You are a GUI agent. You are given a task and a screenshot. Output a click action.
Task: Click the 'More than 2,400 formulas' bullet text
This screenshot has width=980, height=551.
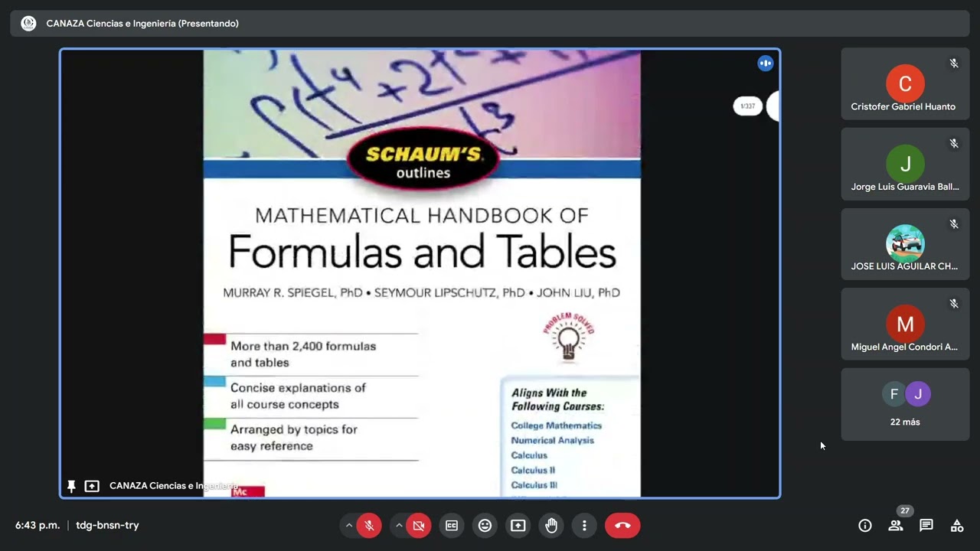pos(303,346)
